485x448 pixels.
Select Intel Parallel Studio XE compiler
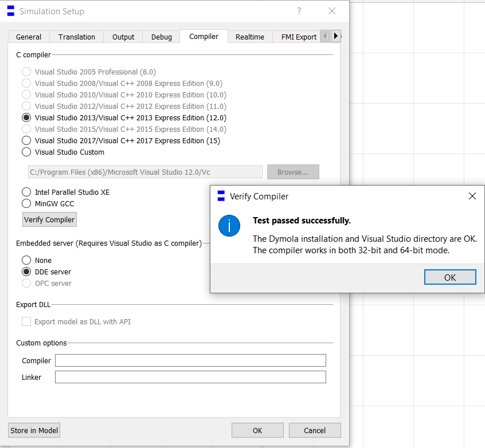(x=26, y=192)
